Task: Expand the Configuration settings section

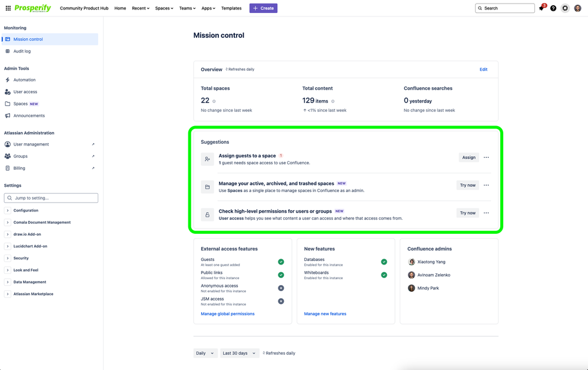Action: pyautogui.click(x=7, y=210)
